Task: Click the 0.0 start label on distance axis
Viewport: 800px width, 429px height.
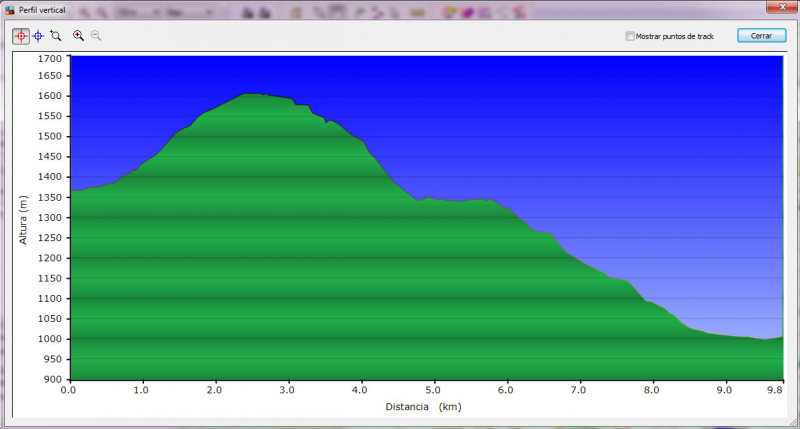Action: tap(69, 390)
